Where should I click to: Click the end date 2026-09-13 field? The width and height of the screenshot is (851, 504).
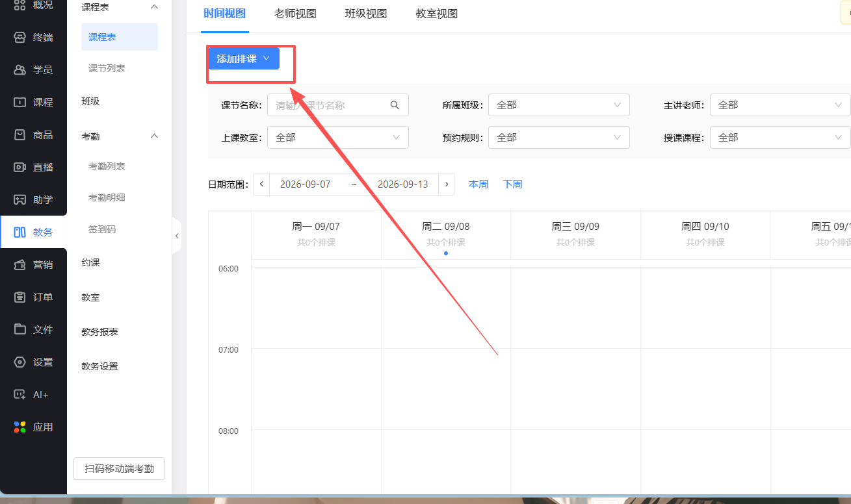click(x=403, y=184)
